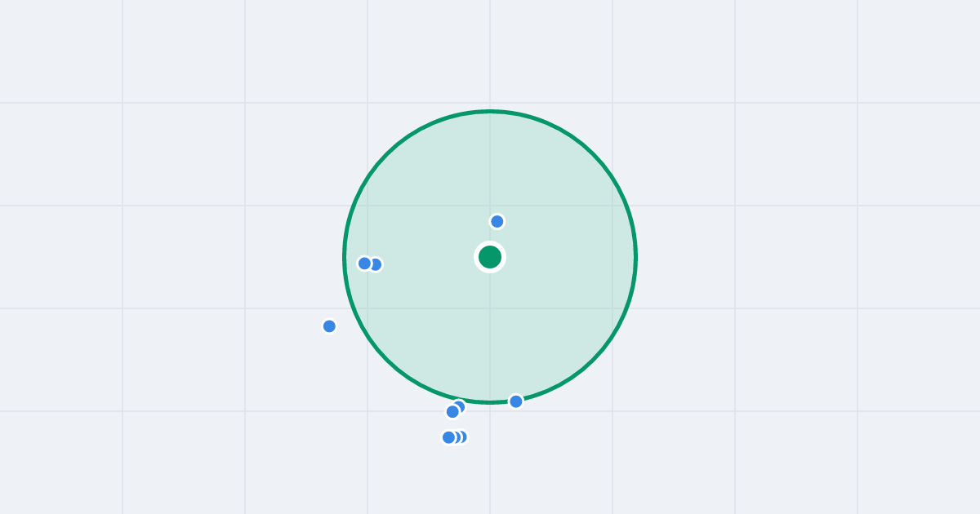Click the green center marker of the circle
The image size is (980, 514).
pos(490,257)
